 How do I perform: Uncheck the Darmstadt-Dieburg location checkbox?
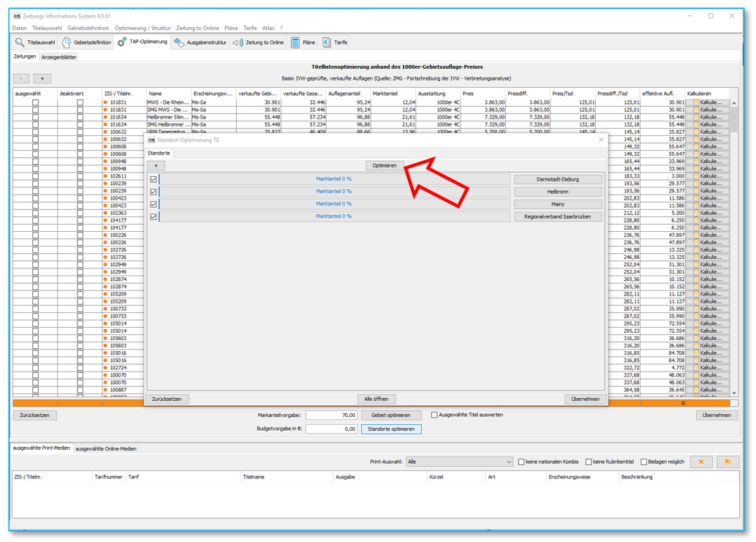tap(154, 179)
